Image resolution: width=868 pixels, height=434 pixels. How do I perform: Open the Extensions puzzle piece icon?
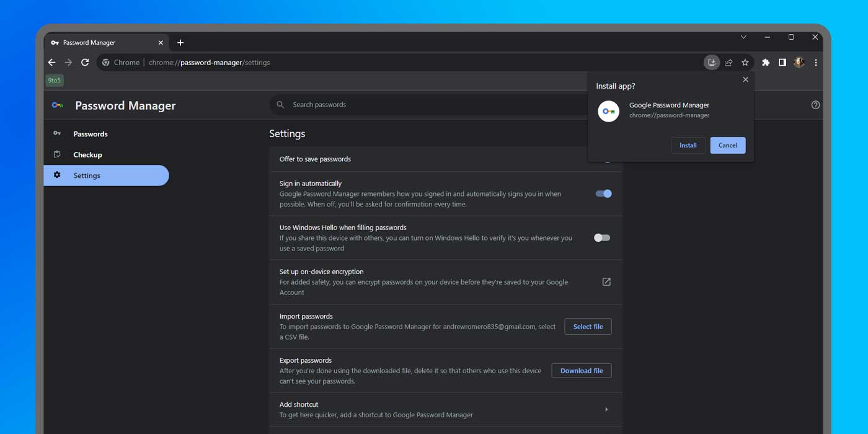[765, 62]
